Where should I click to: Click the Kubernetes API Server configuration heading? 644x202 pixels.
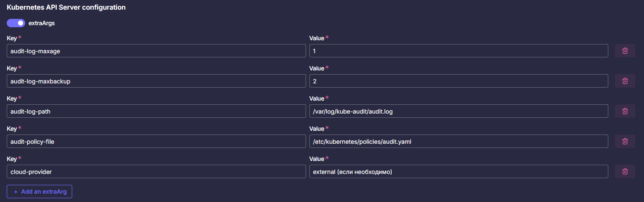[x=66, y=7]
